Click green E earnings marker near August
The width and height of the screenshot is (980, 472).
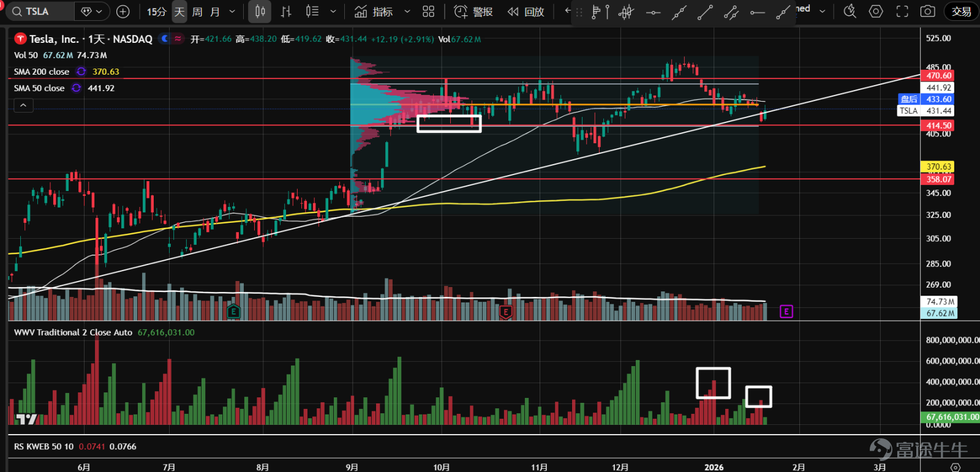[x=233, y=312]
